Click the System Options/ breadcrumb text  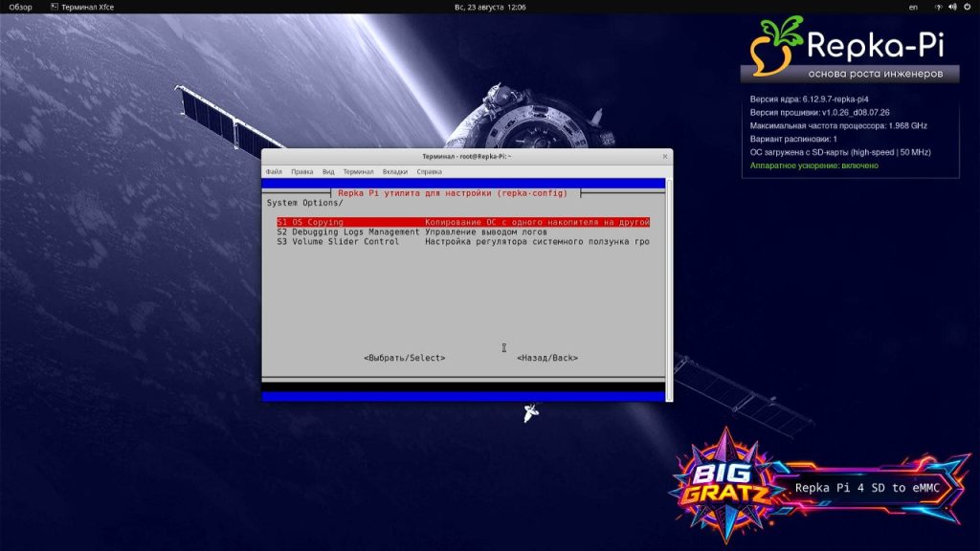click(305, 203)
